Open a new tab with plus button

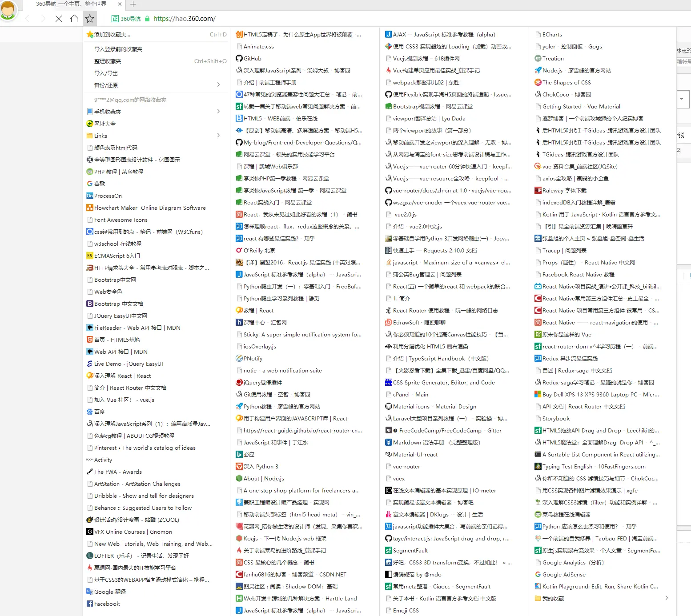pyautogui.click(x=133, y=4)
